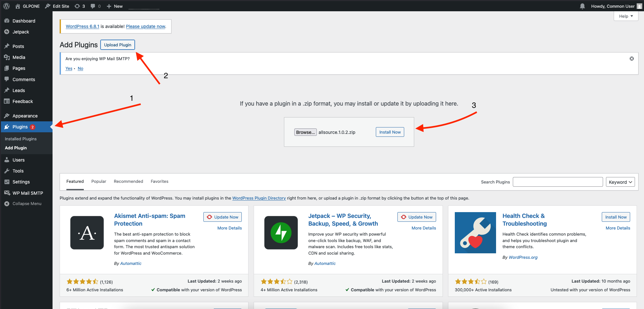
Task: Click Update Now for Akismet
Action: tap(222, 217)
